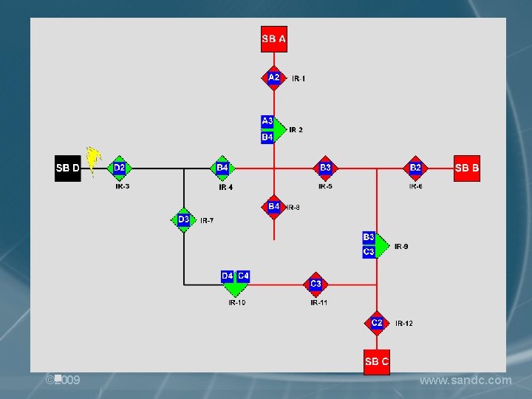532x399 pixels.
Task: Select the red B4 diamond at IR-8
Action: (x=274, y=207)
